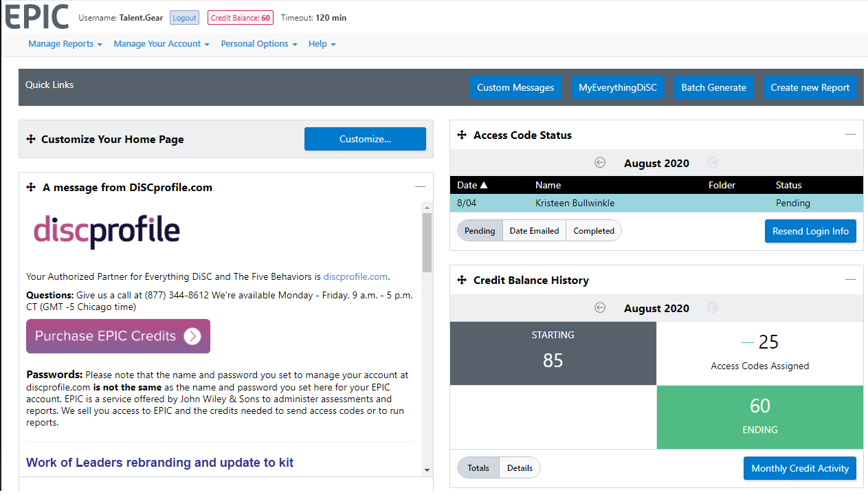Click move handle of Credit Balance History panel
The width and height of the screenshot is (868, 495).
coord(462,280)
